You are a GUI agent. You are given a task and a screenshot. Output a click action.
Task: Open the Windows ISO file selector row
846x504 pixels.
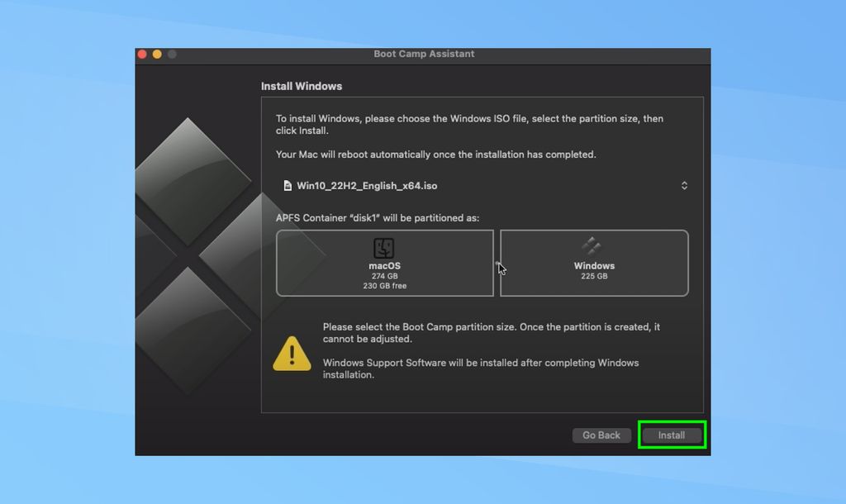coord(487,185)
